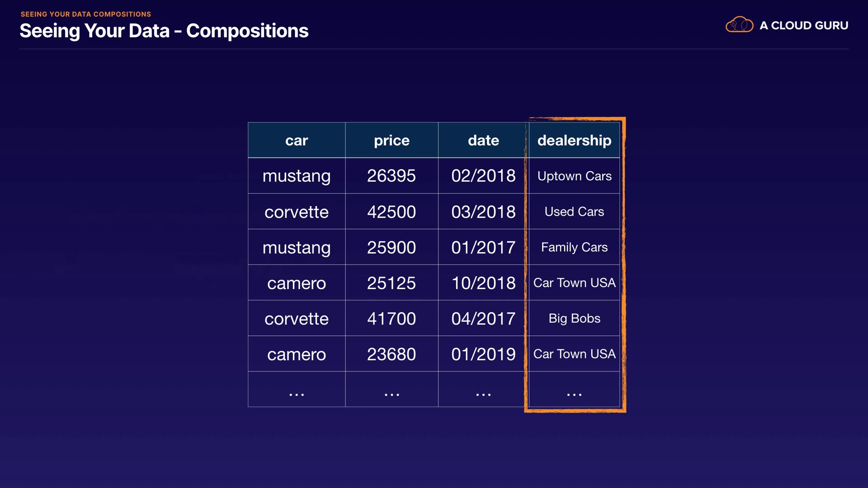Click the date cell 01/2017

coord(483,248)
